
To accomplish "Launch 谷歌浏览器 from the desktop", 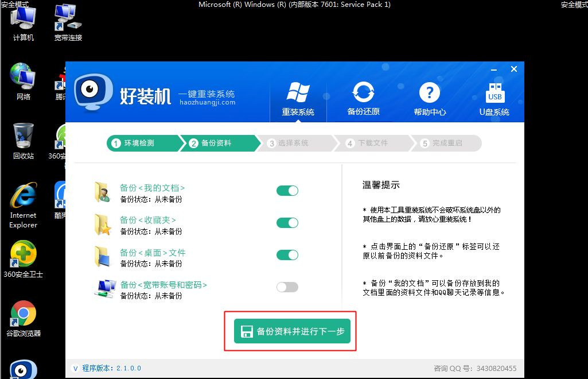I will 22,313.
